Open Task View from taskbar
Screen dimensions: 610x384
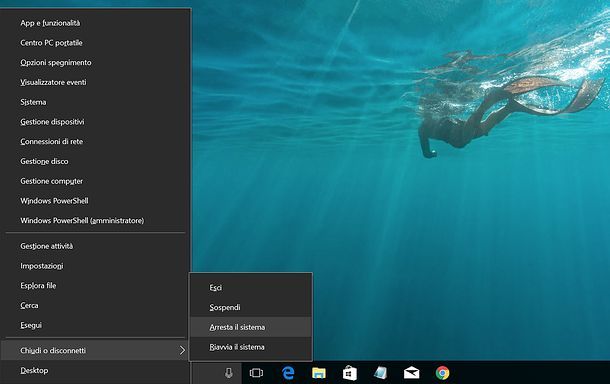pos(256,373)
